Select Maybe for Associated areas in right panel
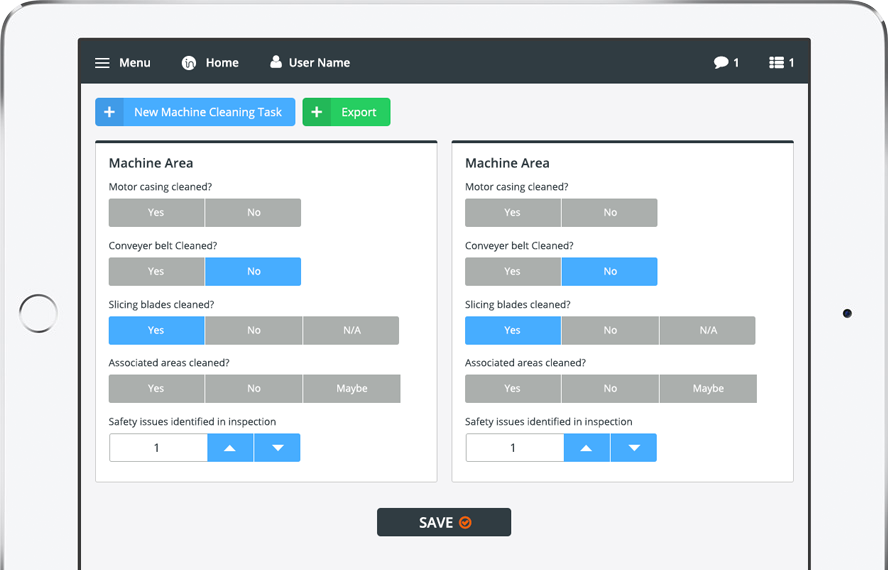 pos(708,389)
